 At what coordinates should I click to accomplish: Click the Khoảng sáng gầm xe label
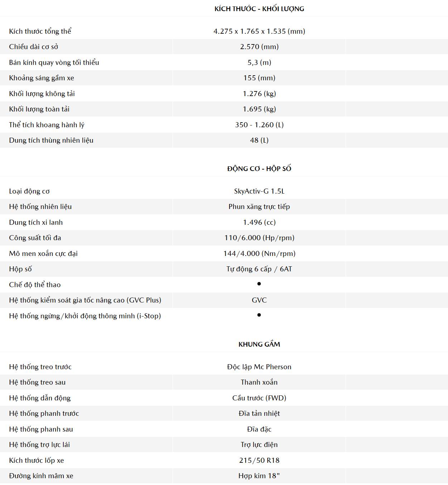42,78
